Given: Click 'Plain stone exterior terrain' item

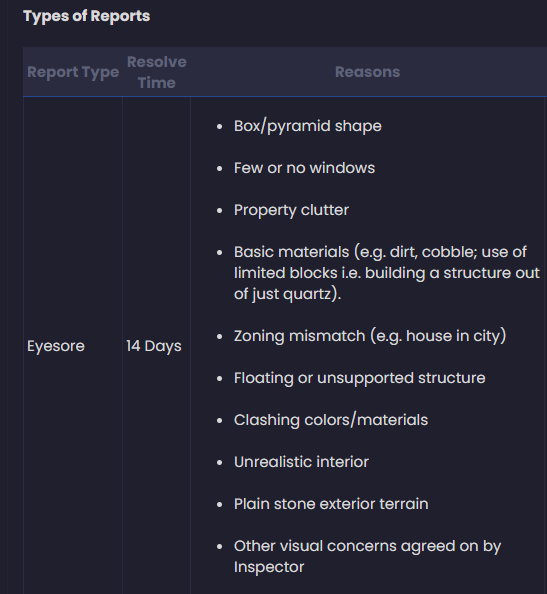Looking at the screenshot, I should click(331, 504).
